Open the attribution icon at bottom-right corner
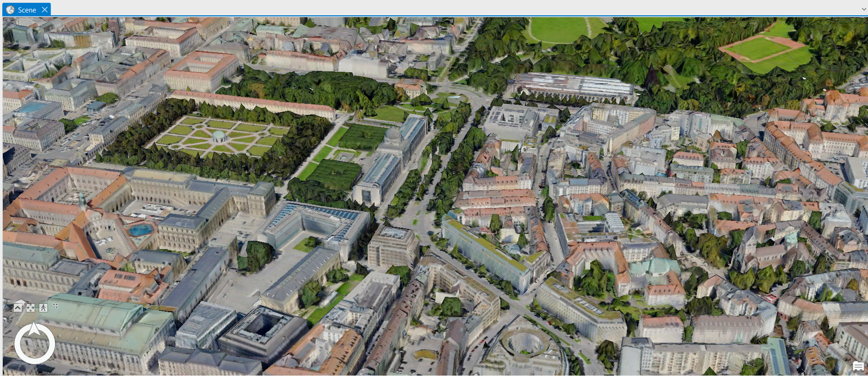868x376 pixels. [x=858, y=366]
